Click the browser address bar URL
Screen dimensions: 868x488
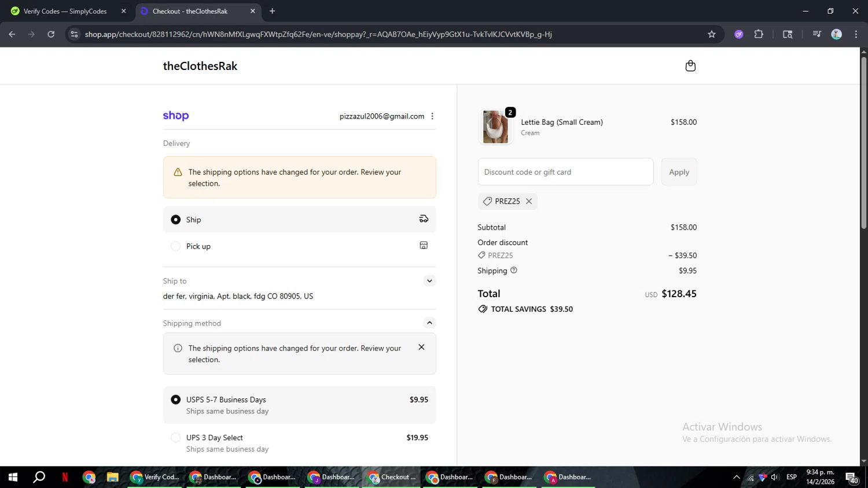pyautogui.click(x=318, y=34)
